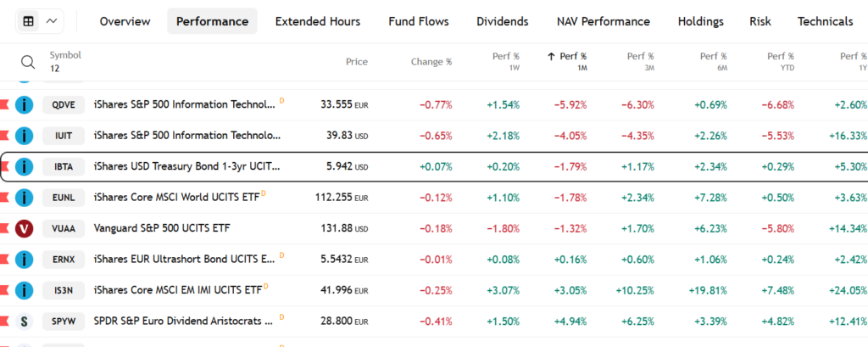Toggle the red flag on IBTA row
Screen dimensions: 868x347
pyautogui.click(x=4, y=167)
